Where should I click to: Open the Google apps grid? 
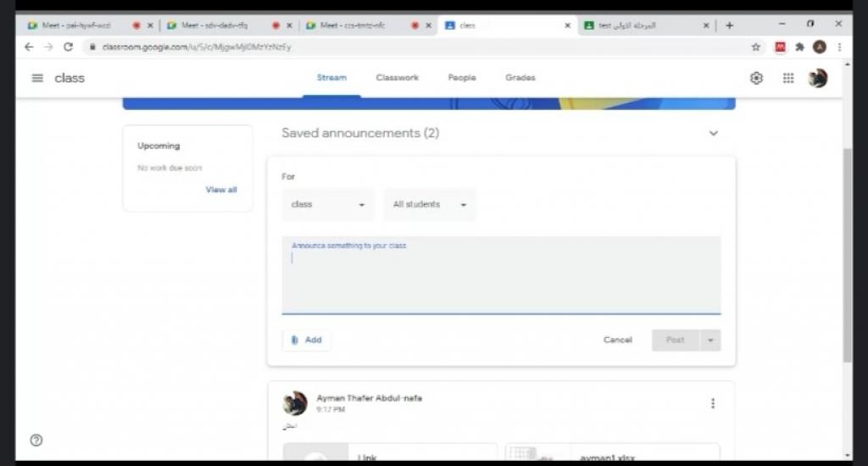pyautogui.click(x=788, y=78)
